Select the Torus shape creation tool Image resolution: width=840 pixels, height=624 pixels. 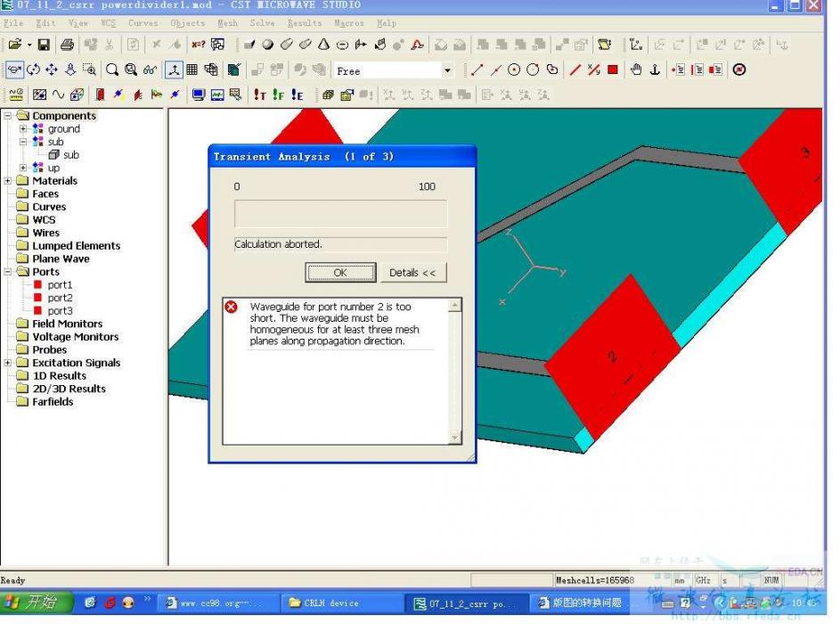pos(342,45)
